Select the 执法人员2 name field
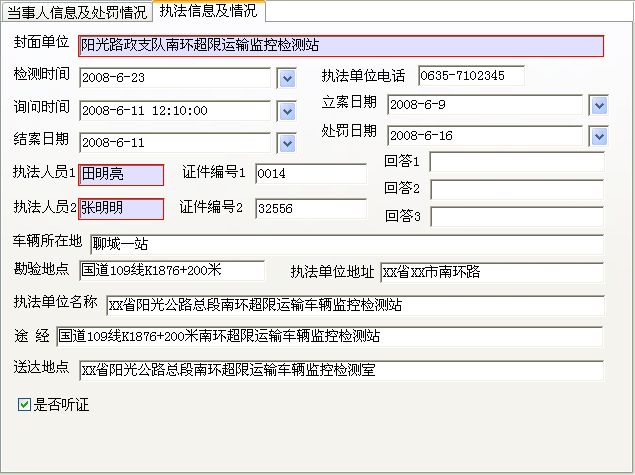The image size is (635, 475). coord(120,209)
